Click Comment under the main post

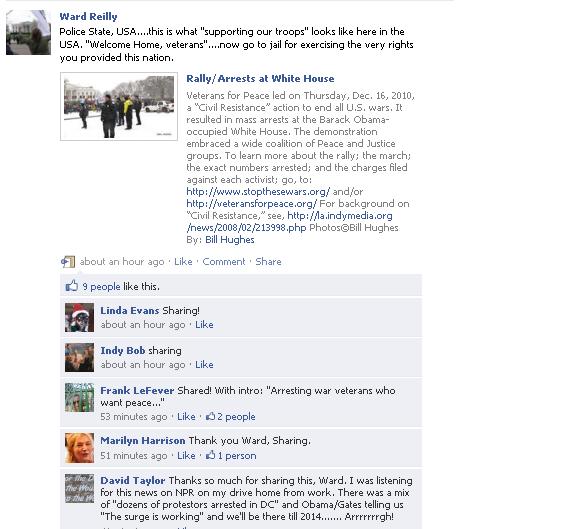224,262
